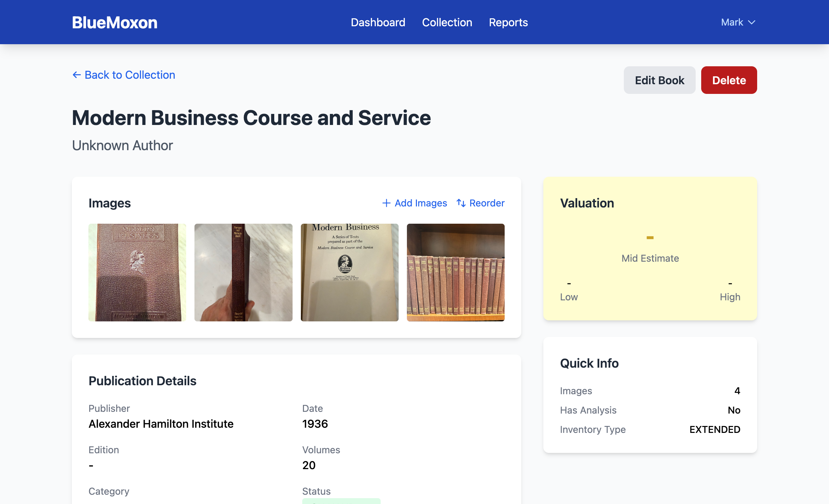Open the book spine image thumbnail
The width and height of the screenshot is (829, 504).
pyautogui.click(x=243, y=272)
